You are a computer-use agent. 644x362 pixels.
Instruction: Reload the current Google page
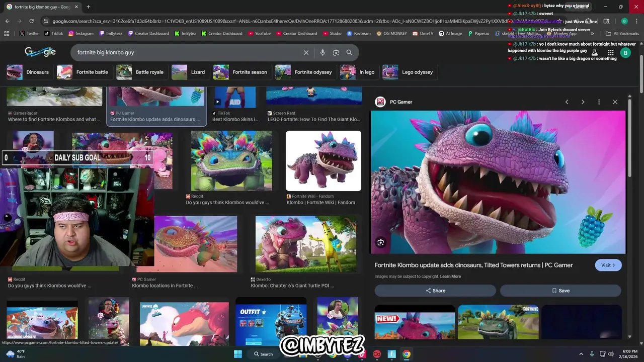(x=31, y=21)
